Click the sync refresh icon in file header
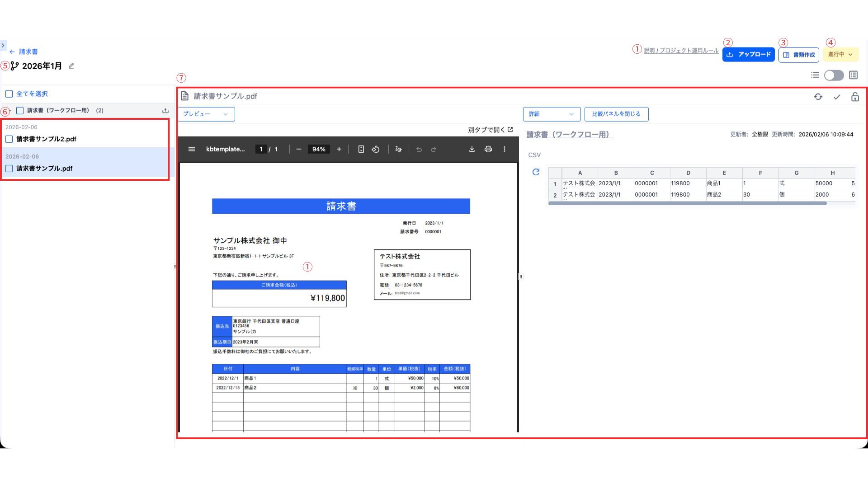Image resolution: width=868 pixels, height=488 pixels. [x=818, y=97]
